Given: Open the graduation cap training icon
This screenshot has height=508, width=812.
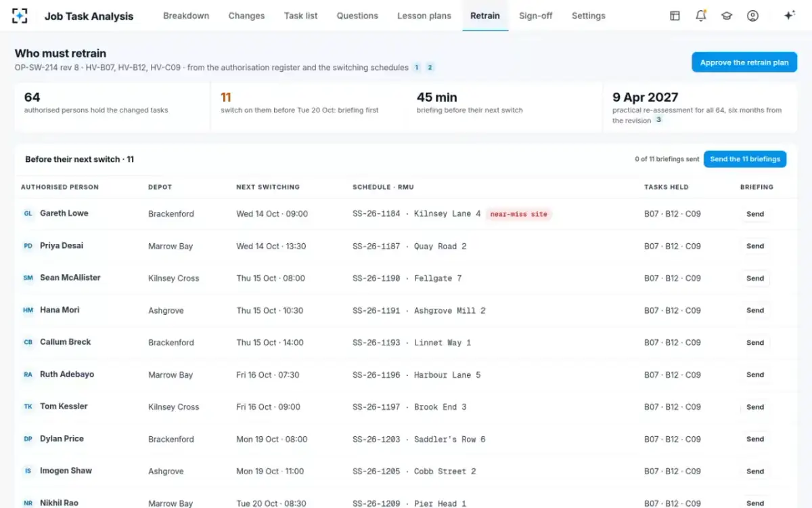Looking at the screenshot, I should click(x=727, y=16).
